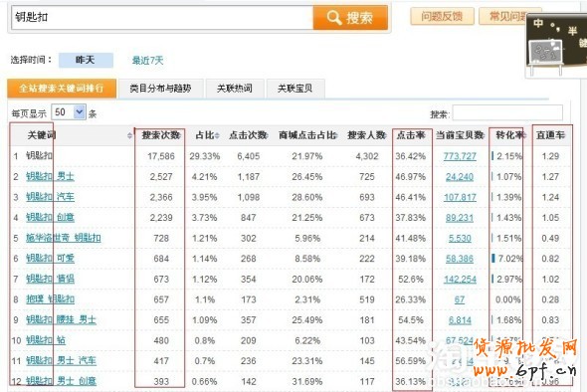Open item count link 5,530
Screen dimensions: 587x392
point(460,238)
